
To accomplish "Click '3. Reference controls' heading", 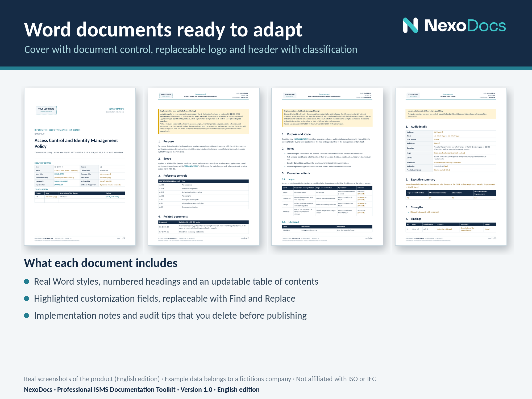I will click(x=173, y=176).
